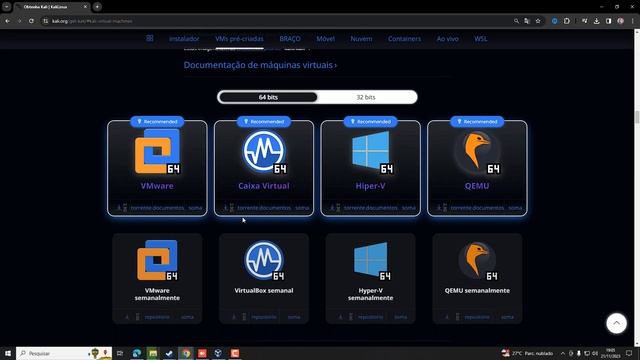
Task: Click soma link on QEMU card
Action: click(x=515, y=208)
